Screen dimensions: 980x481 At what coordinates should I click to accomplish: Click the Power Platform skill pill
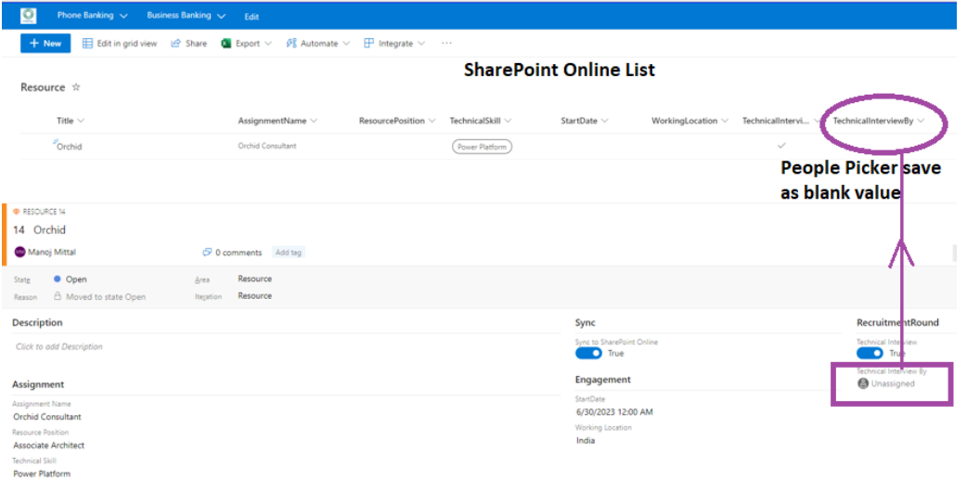click(x=482, y=147)
